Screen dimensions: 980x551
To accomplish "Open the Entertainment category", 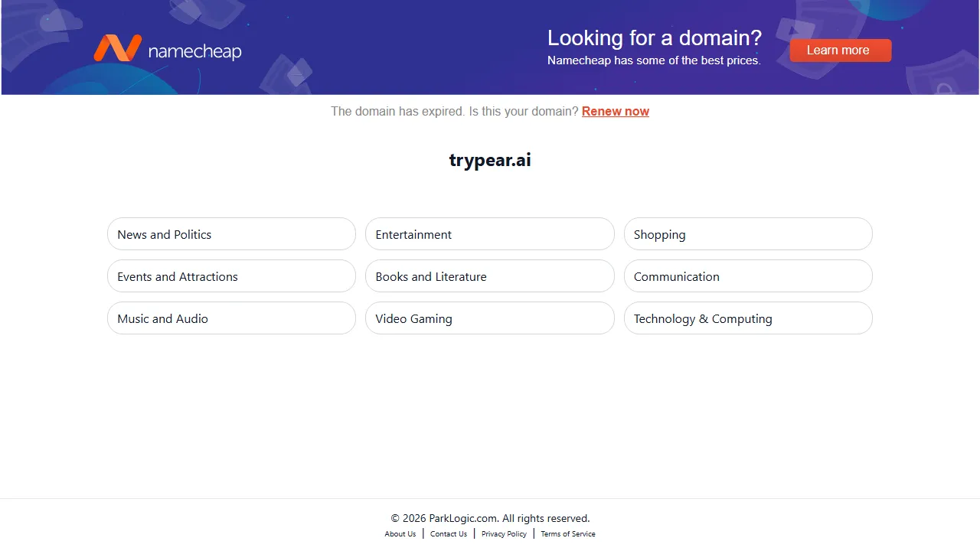I will pos(490,234).
